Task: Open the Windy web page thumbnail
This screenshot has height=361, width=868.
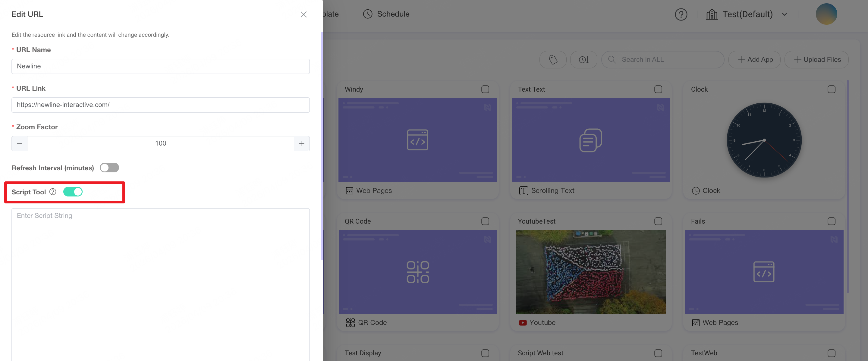Action: click(x=417, y=140)
